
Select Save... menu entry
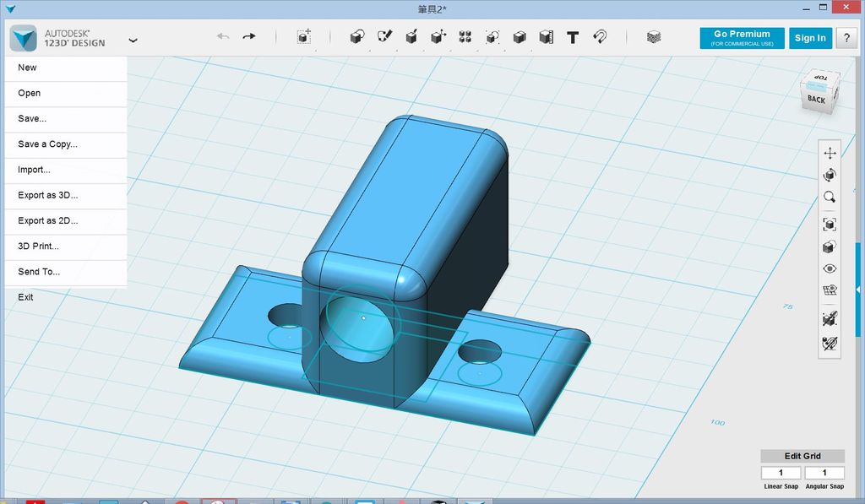66,118
